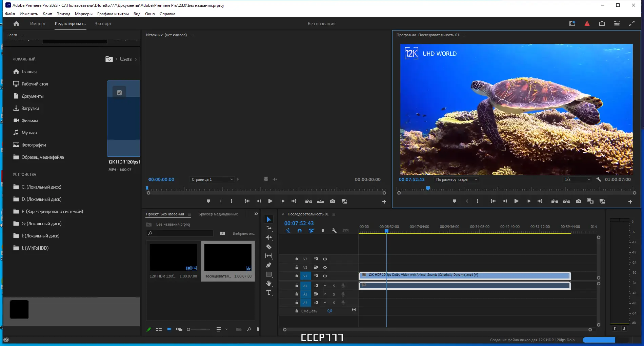
Task: Open the Эпизод menu
Action: (x=63, y=14)
